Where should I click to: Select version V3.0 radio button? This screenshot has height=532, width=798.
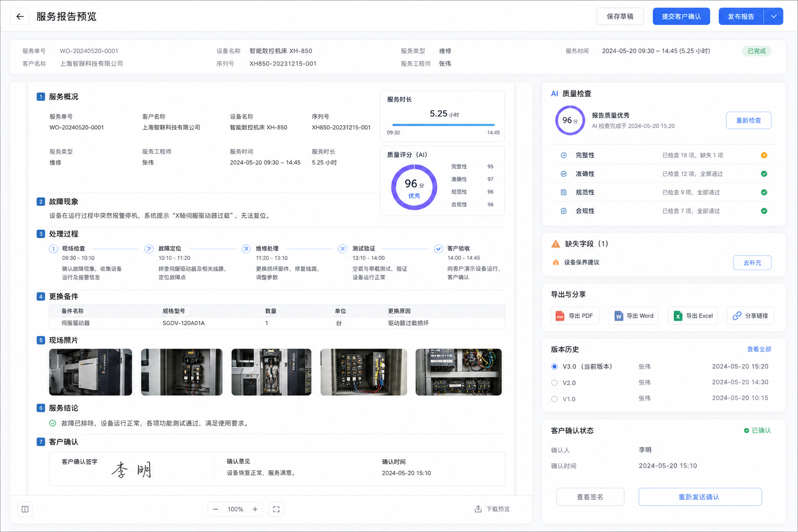point(554,367)
